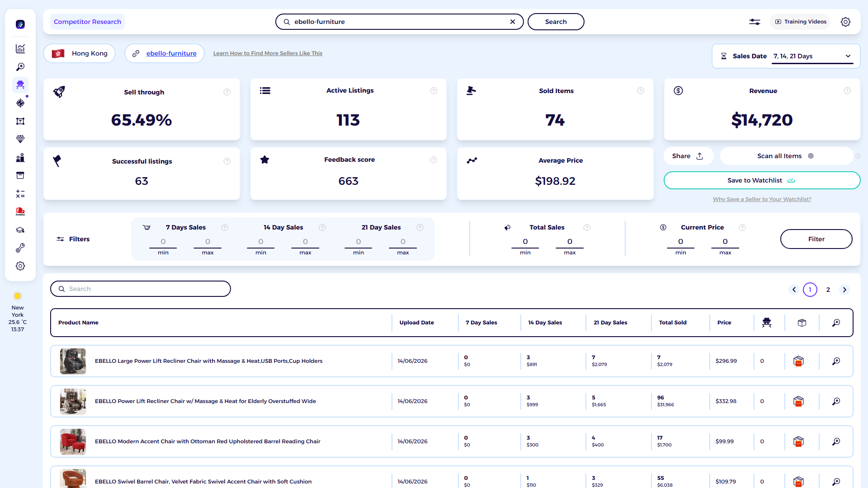Show help for Total Sales filter
Image resolution: width=868 pixels, height=488 pixels.
[x=587, y=228]
